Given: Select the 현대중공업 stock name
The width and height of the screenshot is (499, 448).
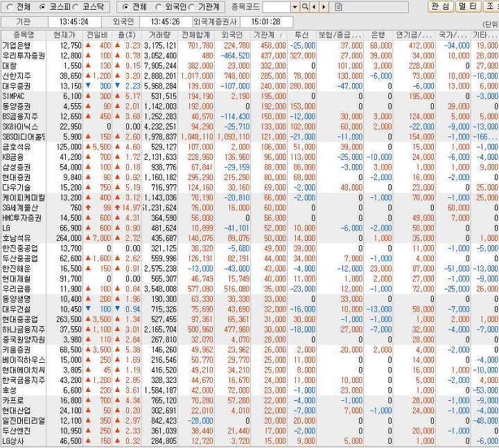Looking at the screenshot, I should (19, 319).
